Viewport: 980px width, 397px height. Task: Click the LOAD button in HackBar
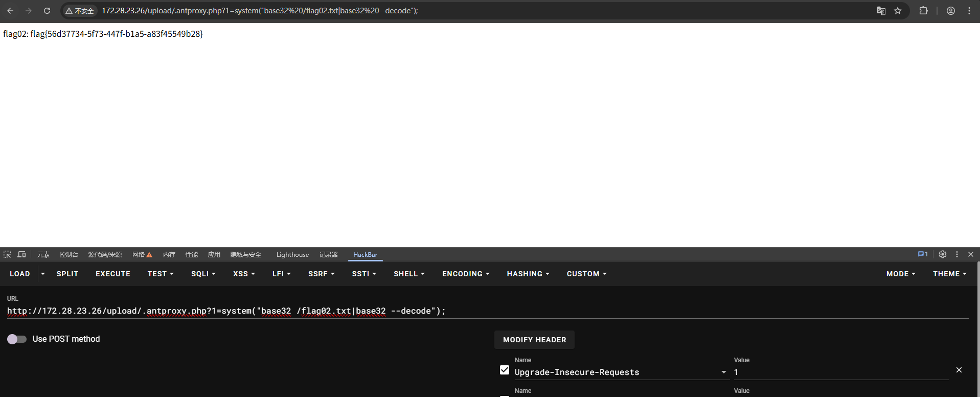[x=20, y=274]
